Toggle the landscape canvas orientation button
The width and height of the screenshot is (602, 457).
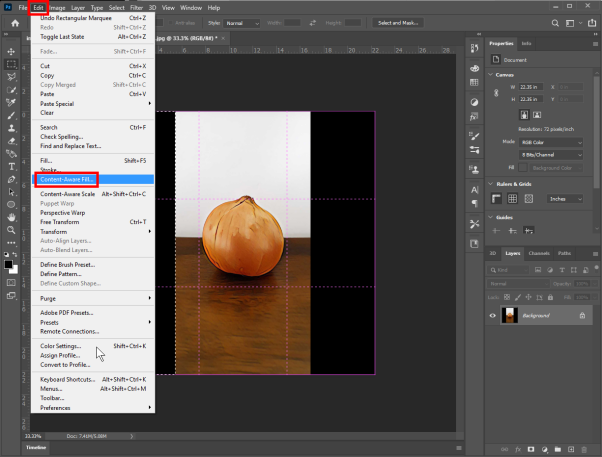tap(537, 115)
